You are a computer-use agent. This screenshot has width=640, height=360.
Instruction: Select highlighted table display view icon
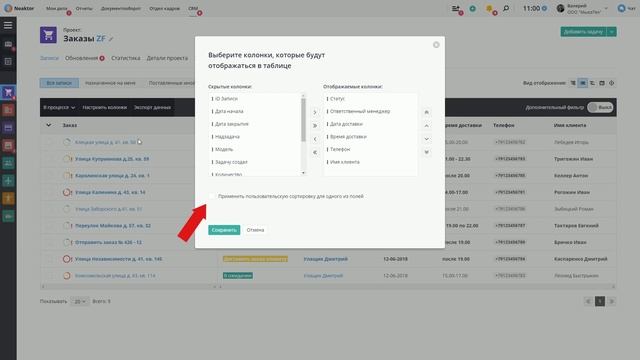point(583,83)
